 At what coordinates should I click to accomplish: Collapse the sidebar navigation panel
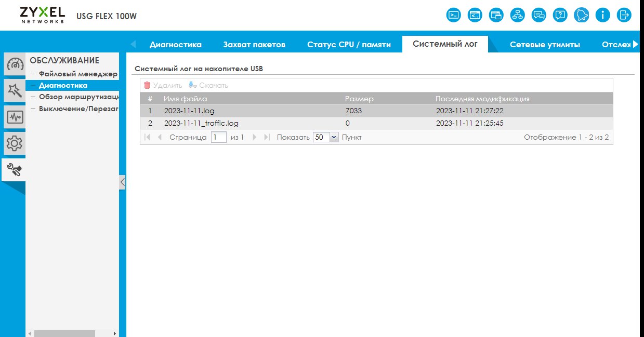[122, 182]
